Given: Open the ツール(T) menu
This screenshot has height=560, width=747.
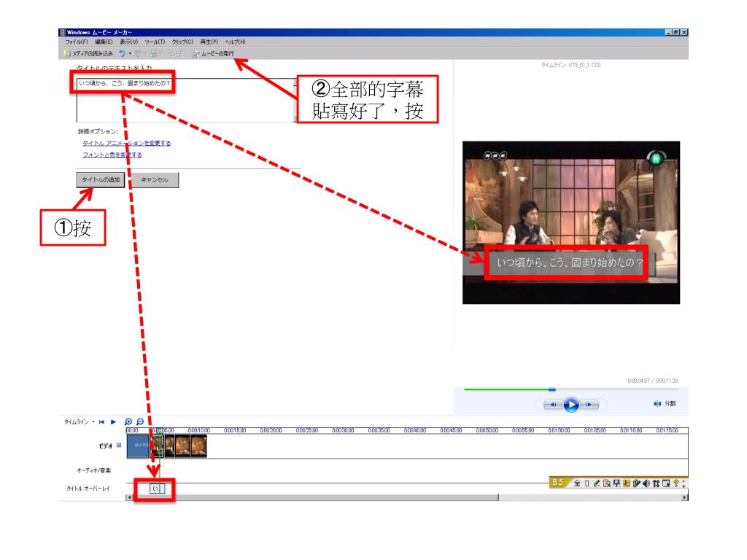Looking at the screenshot, I should pos(155,42).
